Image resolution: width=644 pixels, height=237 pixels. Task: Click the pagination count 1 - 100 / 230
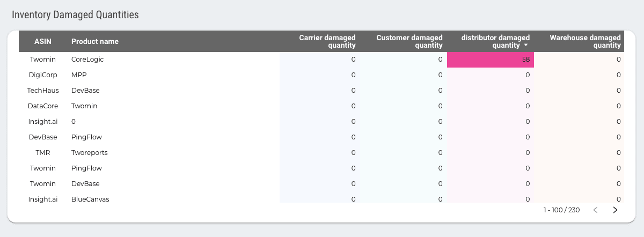point(561,210)
